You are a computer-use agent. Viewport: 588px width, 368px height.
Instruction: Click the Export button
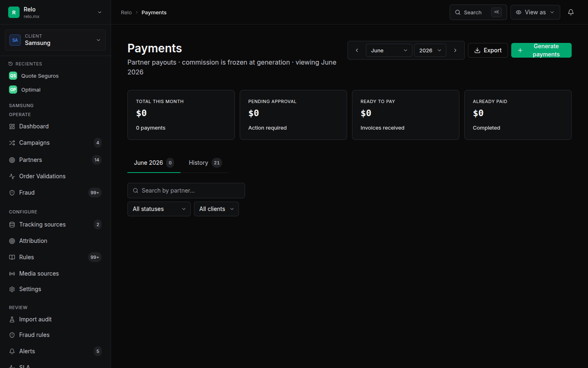[x=488, y=50]
